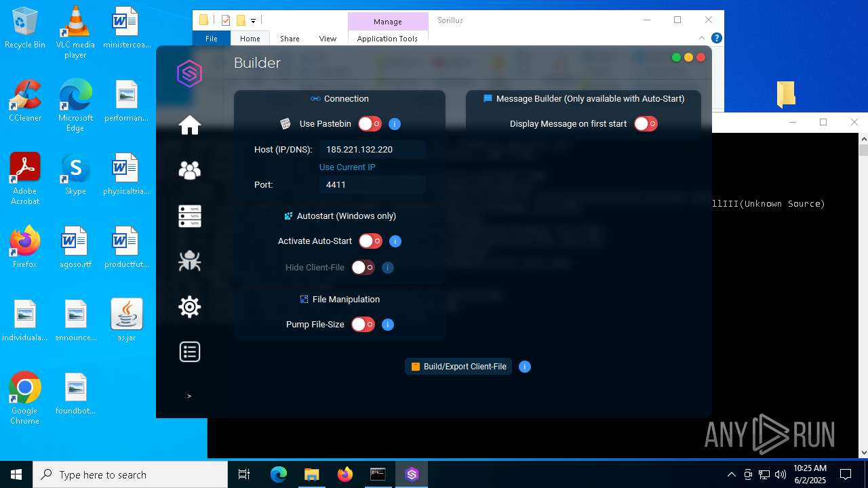Viewport: 868px width, 488px height.
Task: Open the bug icon in sidebar
Action: (x=190, y=261)
